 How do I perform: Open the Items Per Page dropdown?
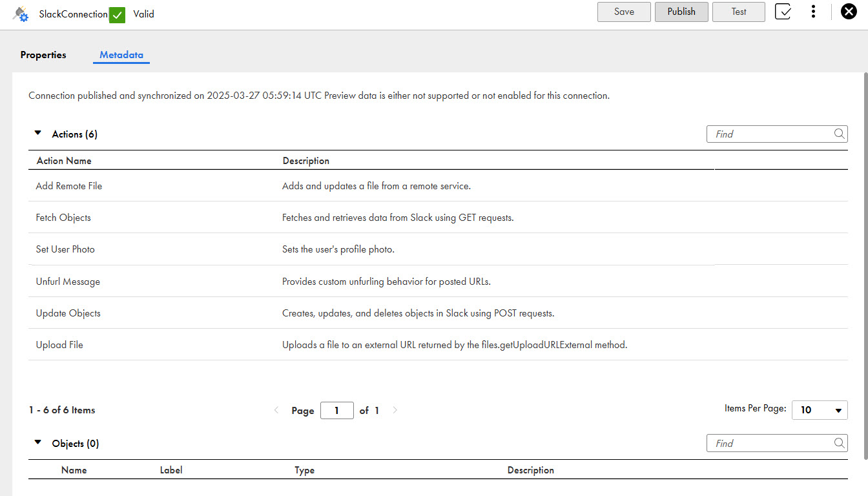tap(820, 410)
